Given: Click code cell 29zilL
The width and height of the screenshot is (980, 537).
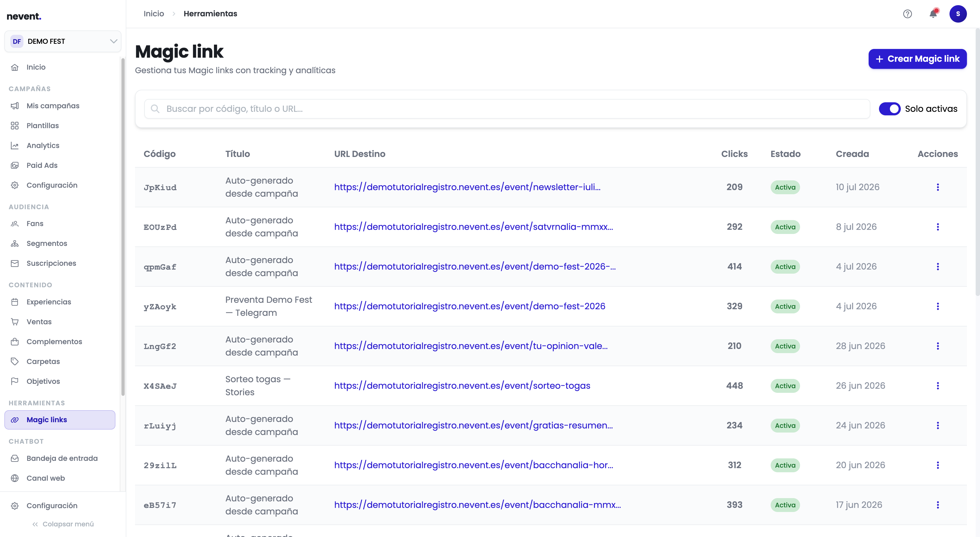Looking at the screenshot, I should [160, 465].
